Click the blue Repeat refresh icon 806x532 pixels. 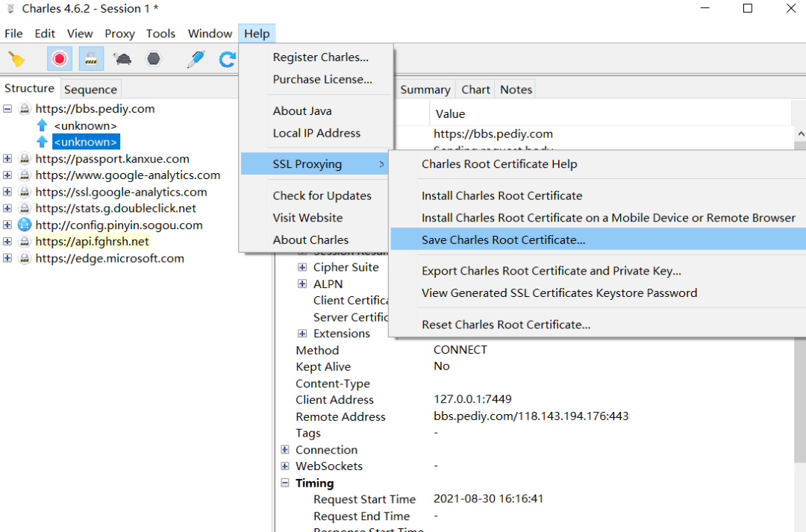pyautogui.click(x=227, y=59)
